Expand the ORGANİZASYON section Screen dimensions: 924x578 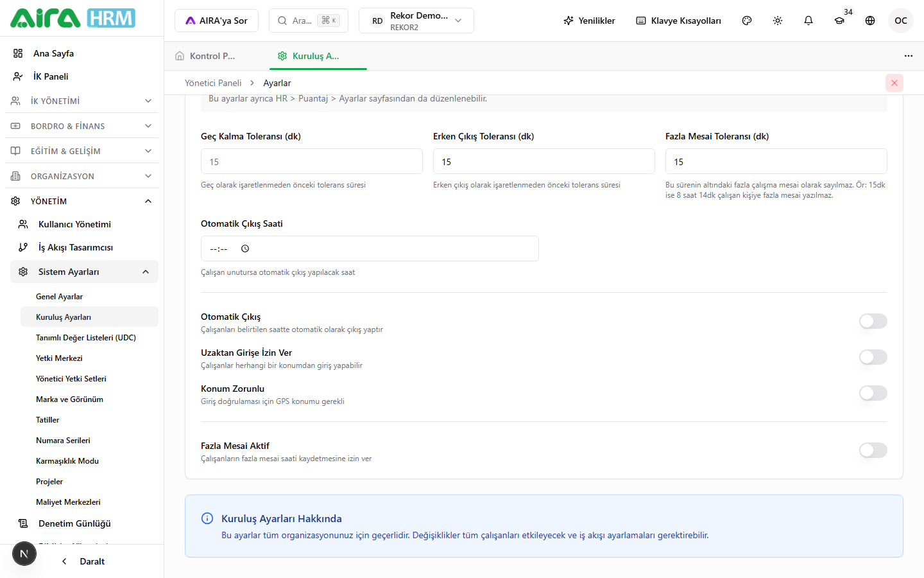81,176
